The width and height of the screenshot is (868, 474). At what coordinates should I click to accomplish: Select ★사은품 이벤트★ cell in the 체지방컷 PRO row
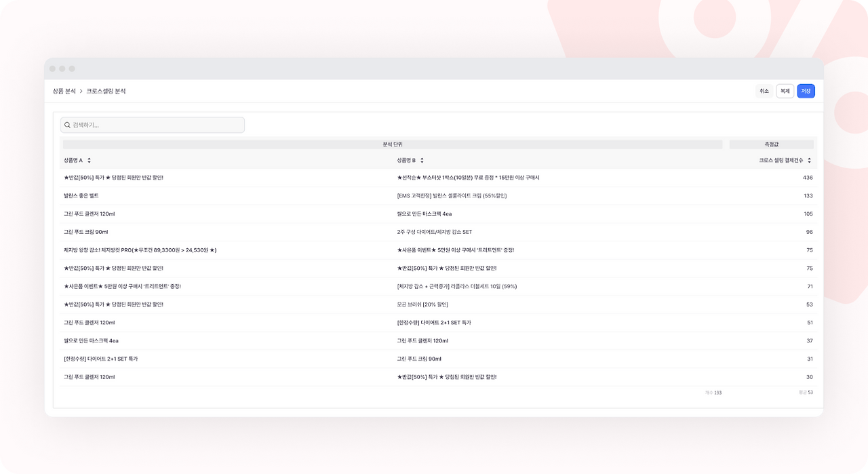456,250
